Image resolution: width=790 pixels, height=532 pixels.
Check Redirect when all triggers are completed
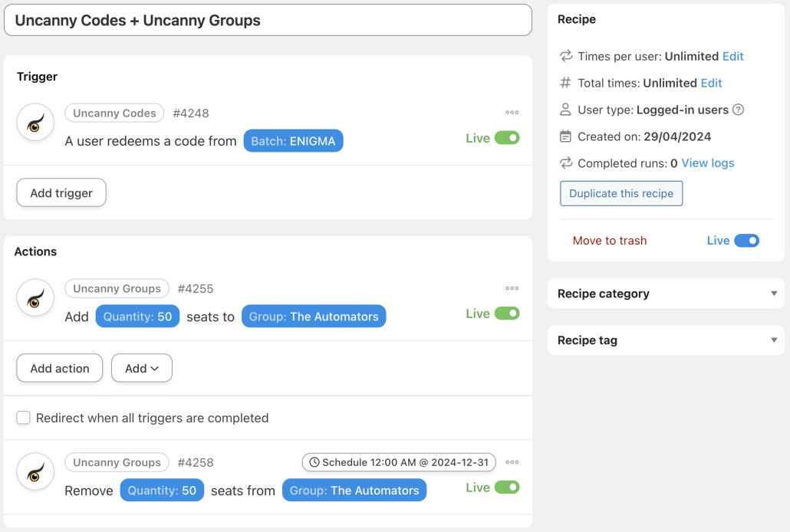[x=23, y=418]
